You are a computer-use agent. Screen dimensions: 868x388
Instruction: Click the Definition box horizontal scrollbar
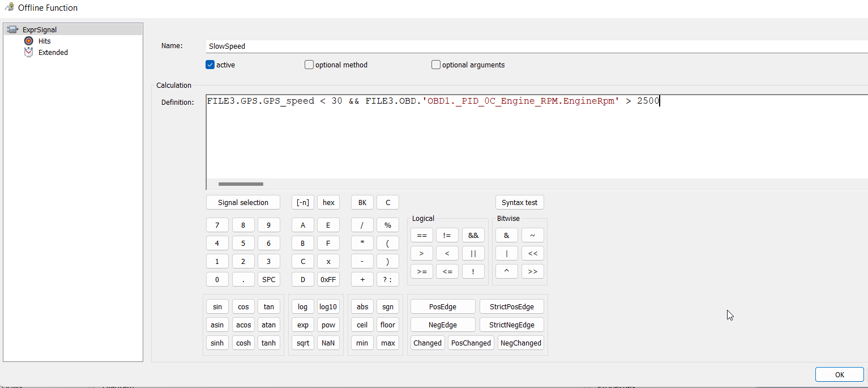pyautogui.click(x=241, y=184)
